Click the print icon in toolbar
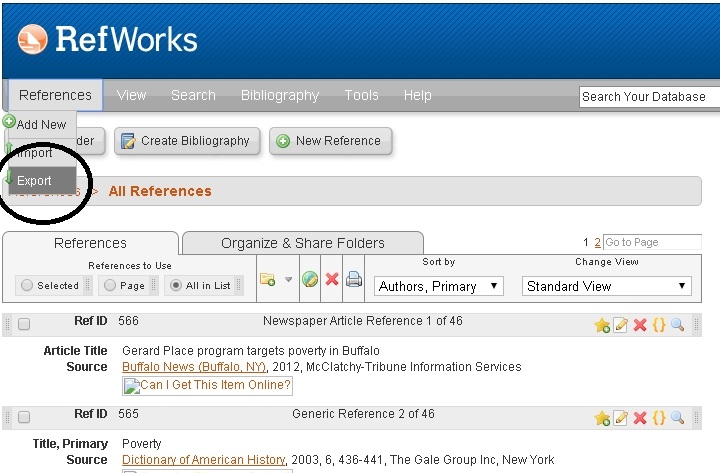 354,279
